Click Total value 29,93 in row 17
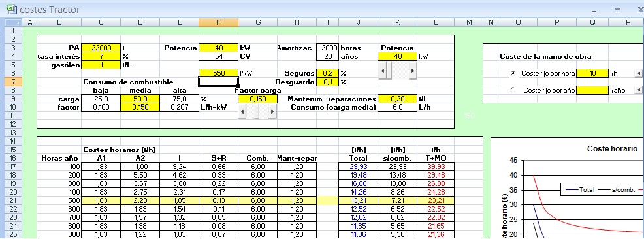 (x=358, y=167)
